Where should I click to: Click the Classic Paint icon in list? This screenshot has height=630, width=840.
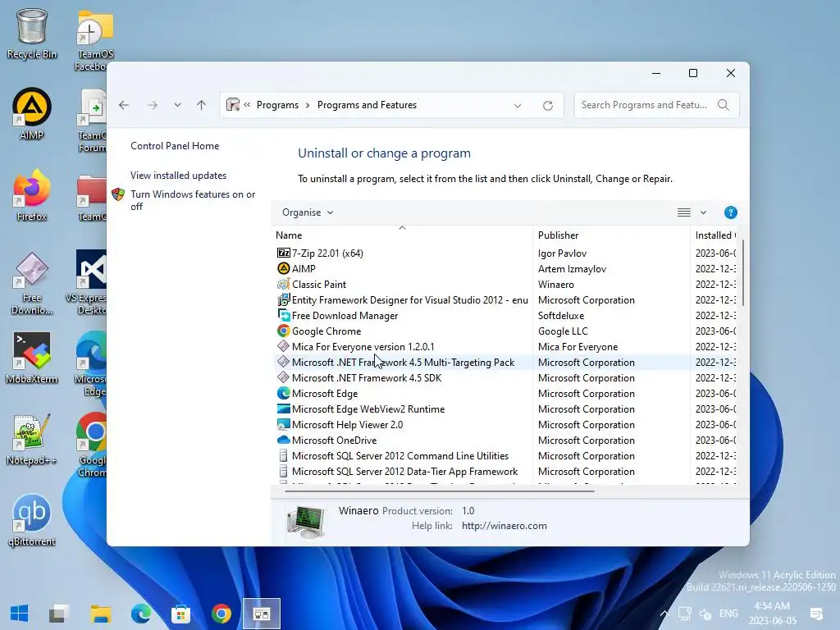click(283, 284)
